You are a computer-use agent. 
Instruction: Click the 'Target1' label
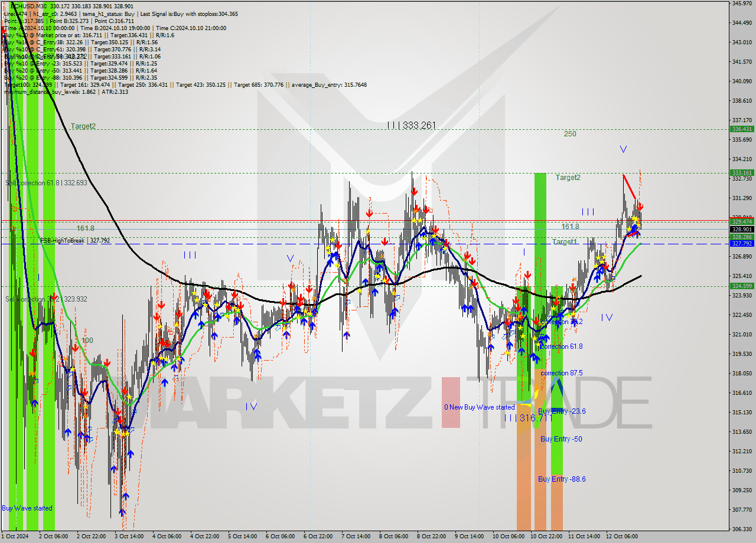click(x=565, y=242)
